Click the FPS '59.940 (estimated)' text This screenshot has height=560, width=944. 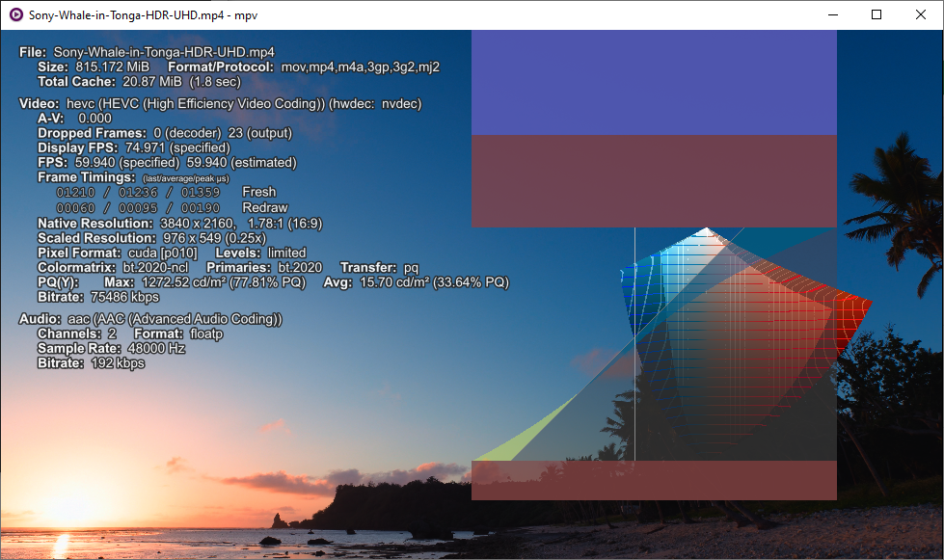241,162
